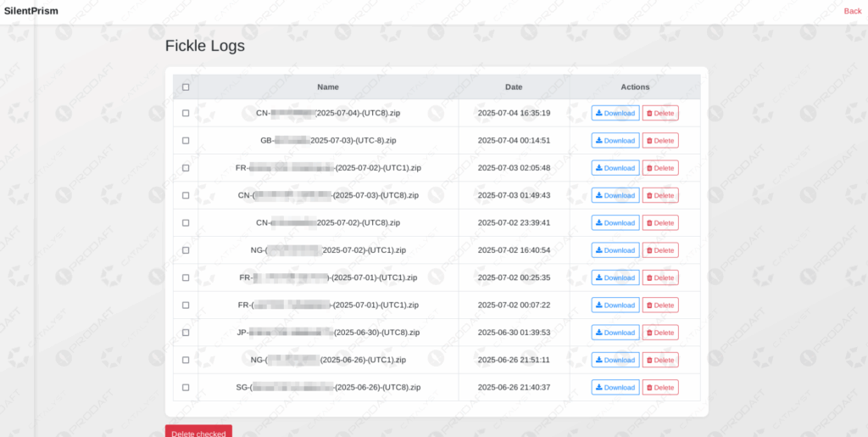This screenshot has height=437, width=868.
Task: Select the SG file name ending (2025-06-26)-(UTC8).zip
Action: pyautogui.click(x=328, y=387)
